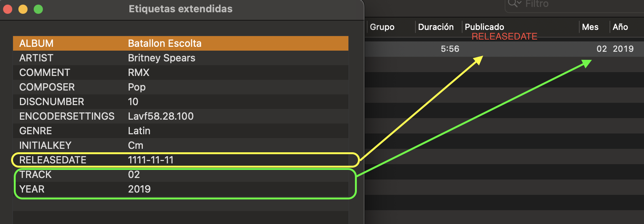The height and width of the screenshot is (224, 644).
Task: Select the ARTIST Britney Spears row
Action: coord(180,58)
